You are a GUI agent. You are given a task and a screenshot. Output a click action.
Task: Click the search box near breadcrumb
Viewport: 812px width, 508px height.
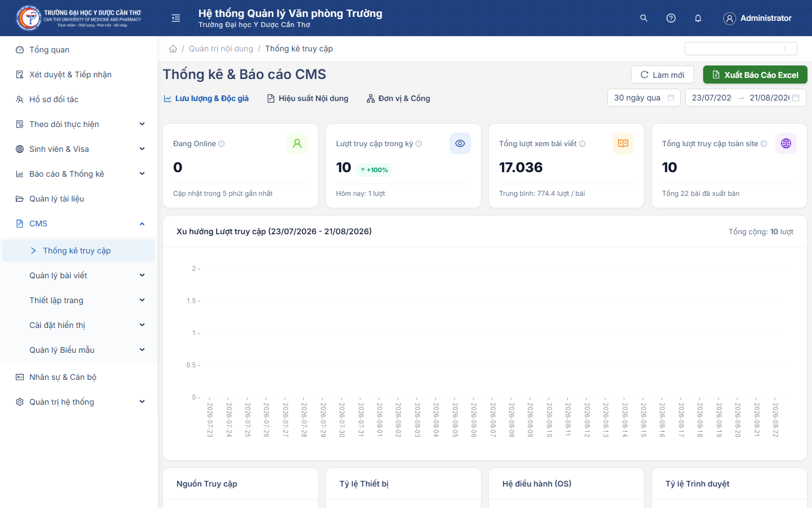741,49
